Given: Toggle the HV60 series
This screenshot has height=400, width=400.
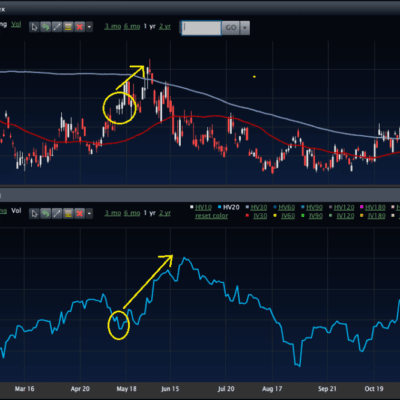Looking at the screenshot, I should 286,207.
